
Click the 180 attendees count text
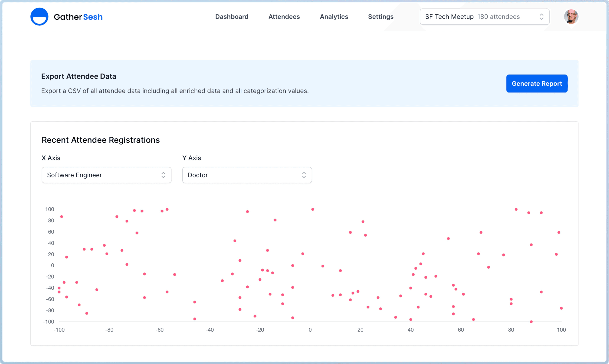498,17
